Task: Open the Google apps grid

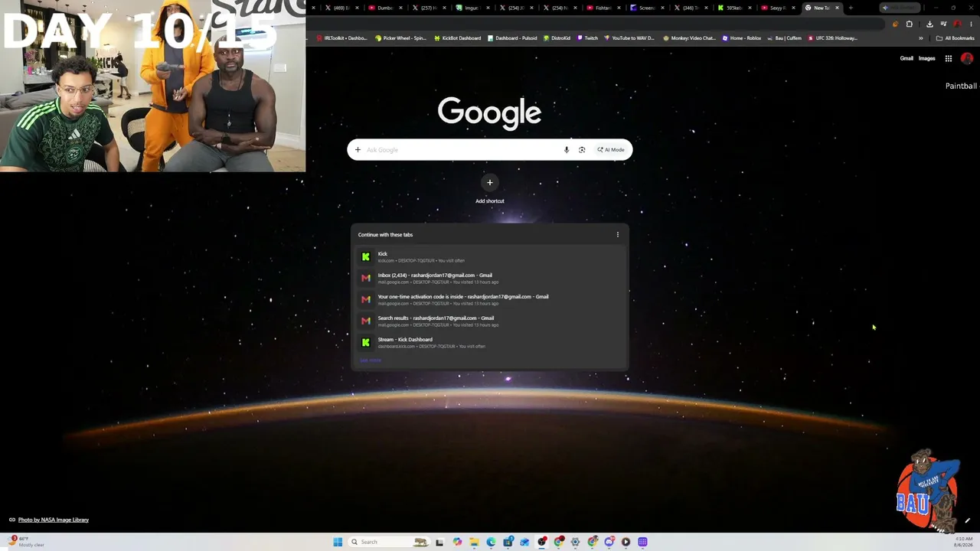Action: click(x=948, y=58)
